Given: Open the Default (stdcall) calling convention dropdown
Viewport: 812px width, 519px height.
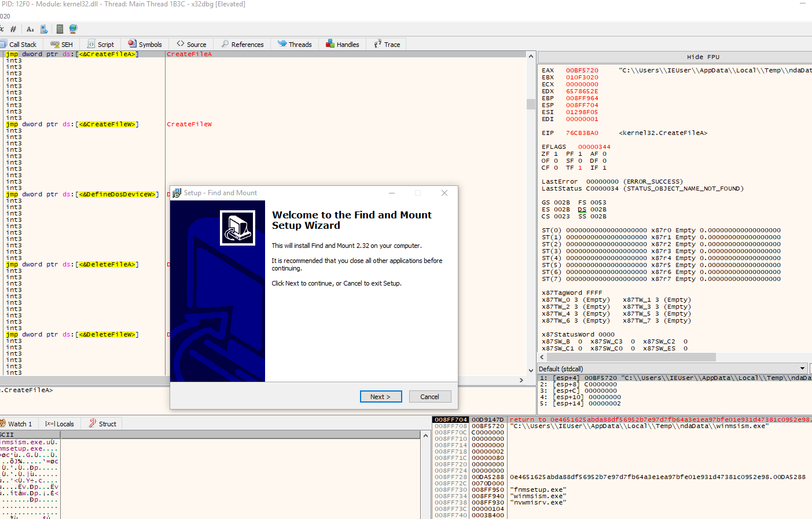Looking at the screenshot, I should (x=673, y=368).
